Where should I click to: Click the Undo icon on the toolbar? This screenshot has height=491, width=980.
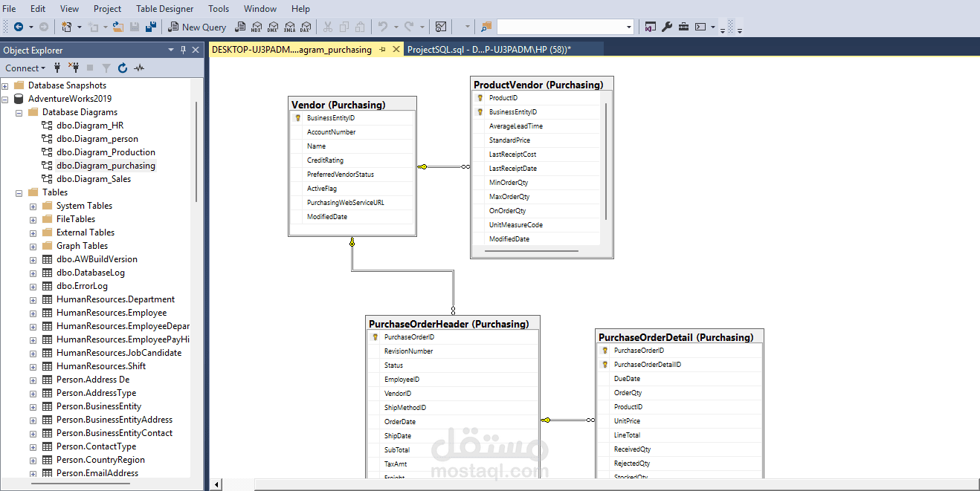(x=382, y=26)
